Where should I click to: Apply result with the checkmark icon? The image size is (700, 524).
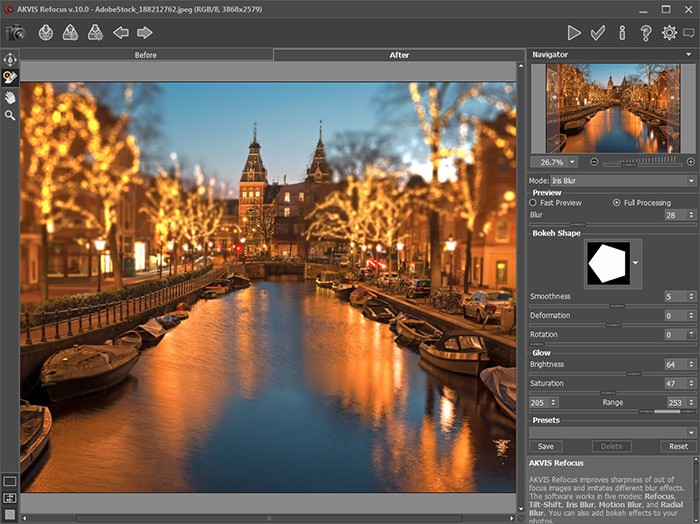tap(598, 33)
